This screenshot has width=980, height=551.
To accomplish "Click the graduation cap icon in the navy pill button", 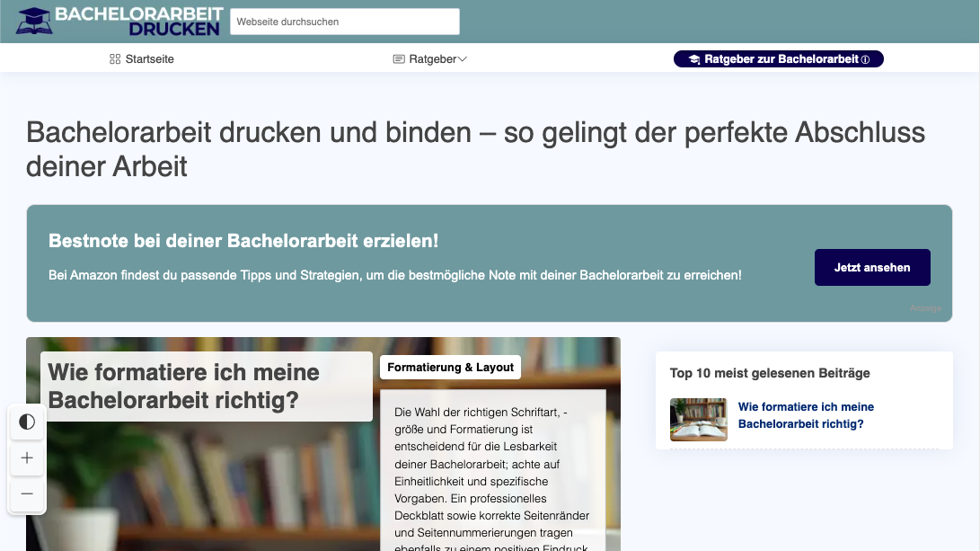I will [691, 58].
